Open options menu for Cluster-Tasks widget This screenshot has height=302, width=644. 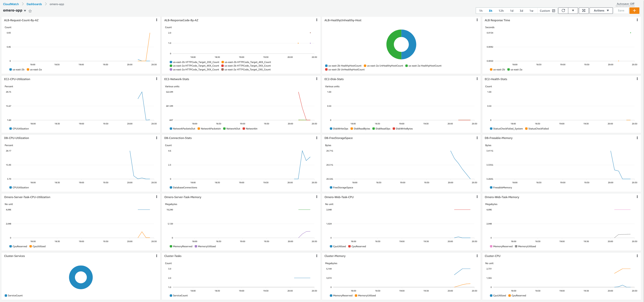pos(317,256)
